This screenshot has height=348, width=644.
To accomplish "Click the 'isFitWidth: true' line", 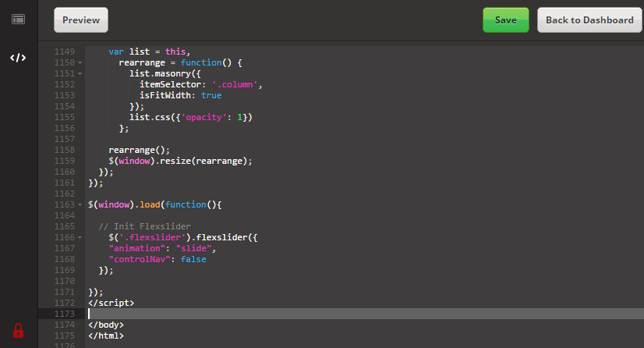I will (x=180, y=95).
